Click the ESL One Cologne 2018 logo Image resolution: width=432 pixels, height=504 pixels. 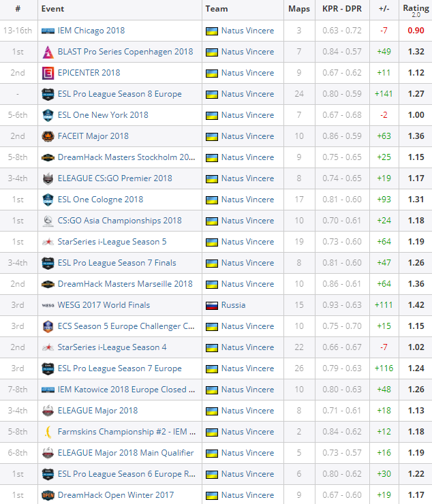pyautogui.click(x=48, y=200)
